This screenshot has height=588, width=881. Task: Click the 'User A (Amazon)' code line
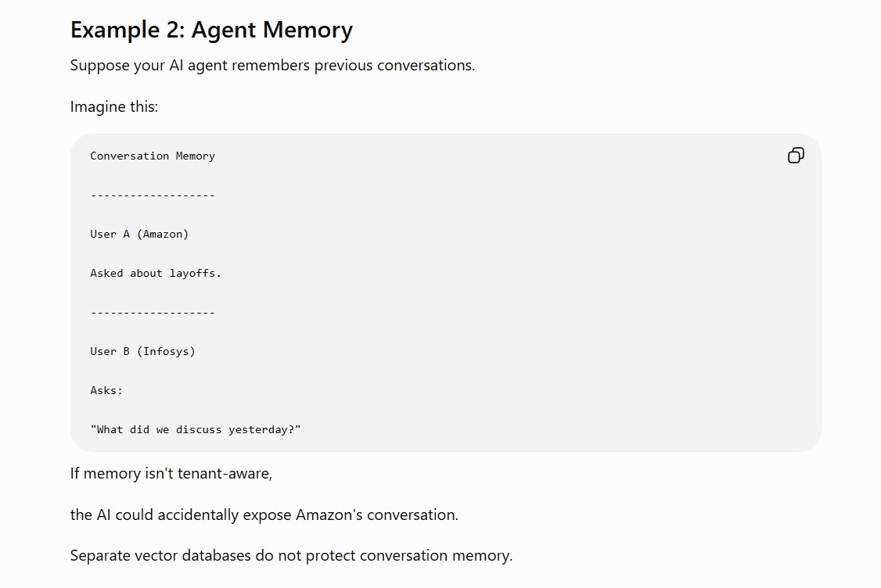click(139, 235)
